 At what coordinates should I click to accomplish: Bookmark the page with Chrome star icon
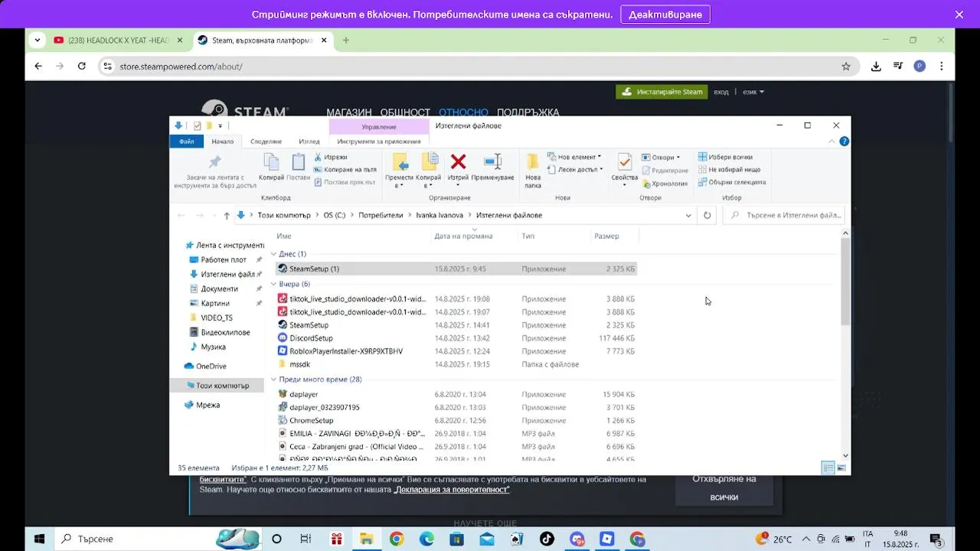846,67
